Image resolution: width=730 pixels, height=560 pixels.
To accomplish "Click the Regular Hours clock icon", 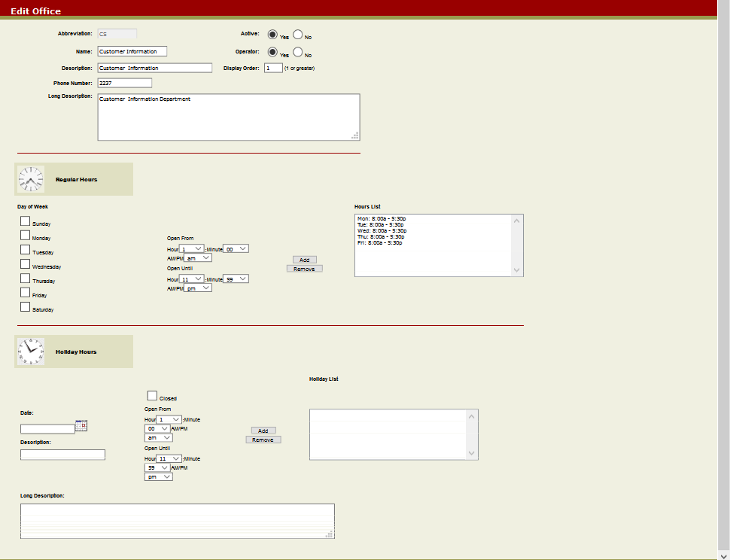I will [32, 179].
